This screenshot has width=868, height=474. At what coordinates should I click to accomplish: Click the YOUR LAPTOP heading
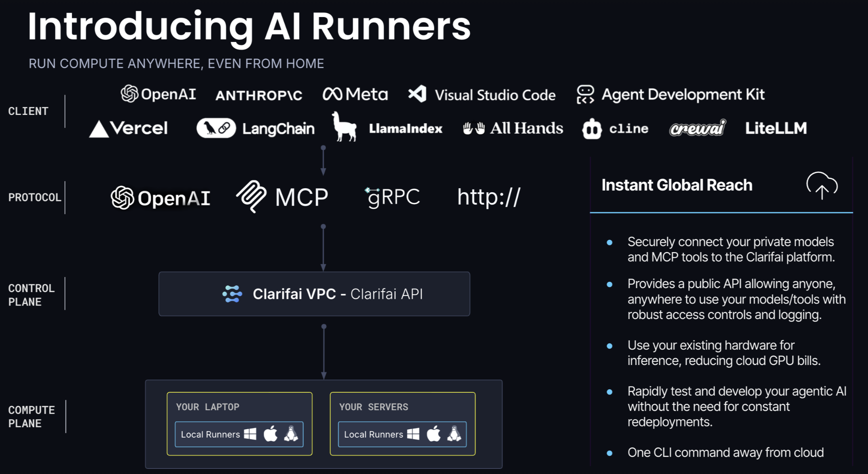click(207, 407)
